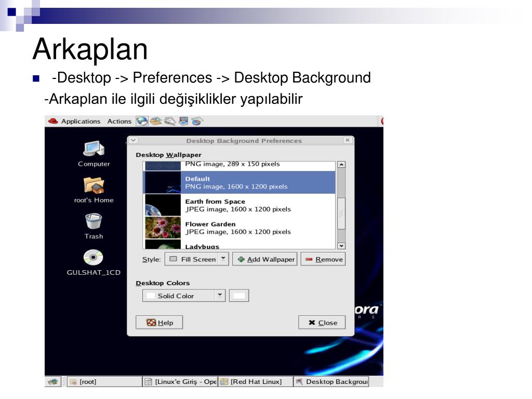Screen dimensions: 532x399
Task: Select the GULSHAT_1CD disc icon
Action: (x=94, y=262)
